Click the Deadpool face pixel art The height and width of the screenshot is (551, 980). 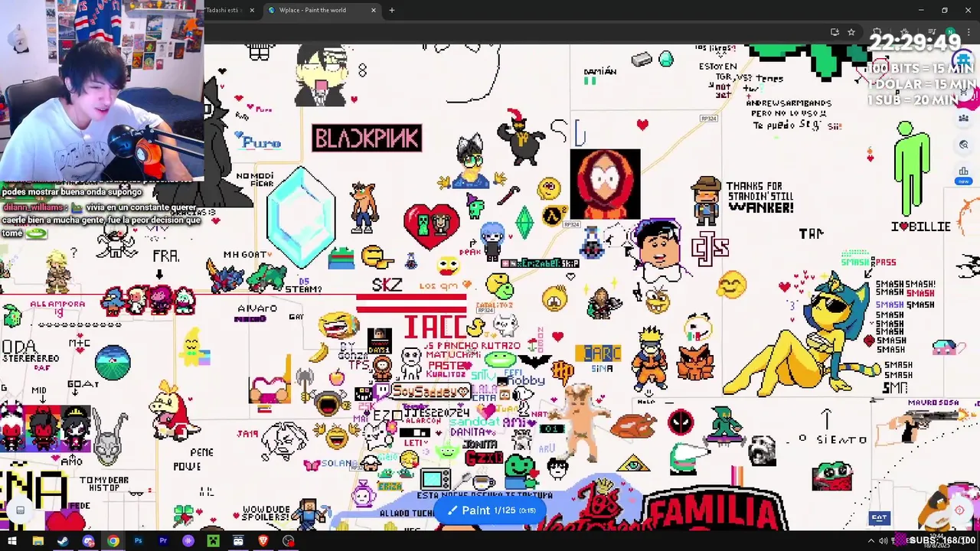click(x=680, y=421)
